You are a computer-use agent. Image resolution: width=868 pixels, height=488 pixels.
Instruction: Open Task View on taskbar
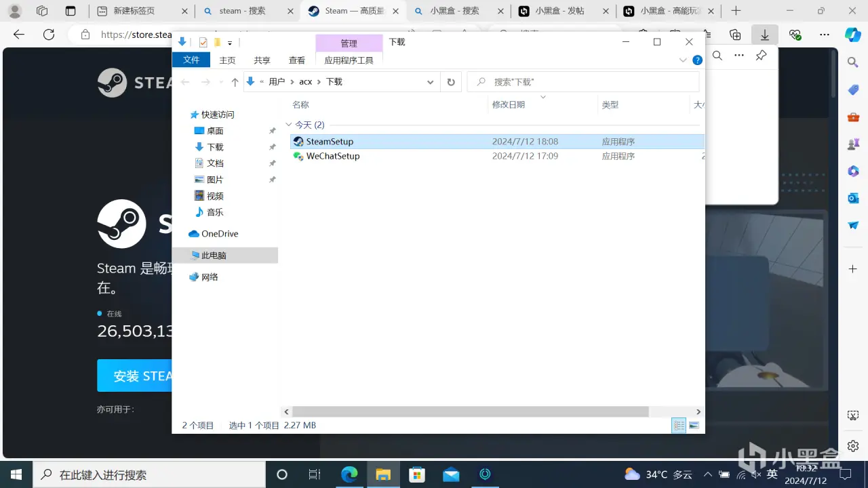(x=315, y=474)
